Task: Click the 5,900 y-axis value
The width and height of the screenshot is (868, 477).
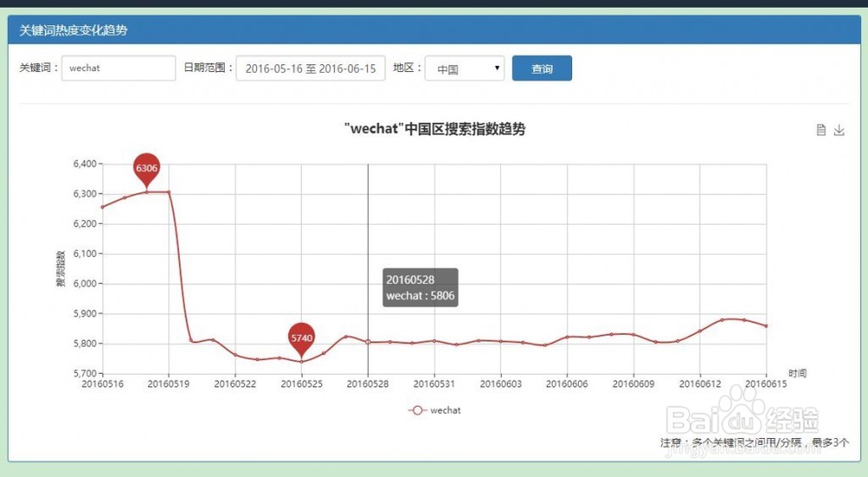Action: (85, 313)
